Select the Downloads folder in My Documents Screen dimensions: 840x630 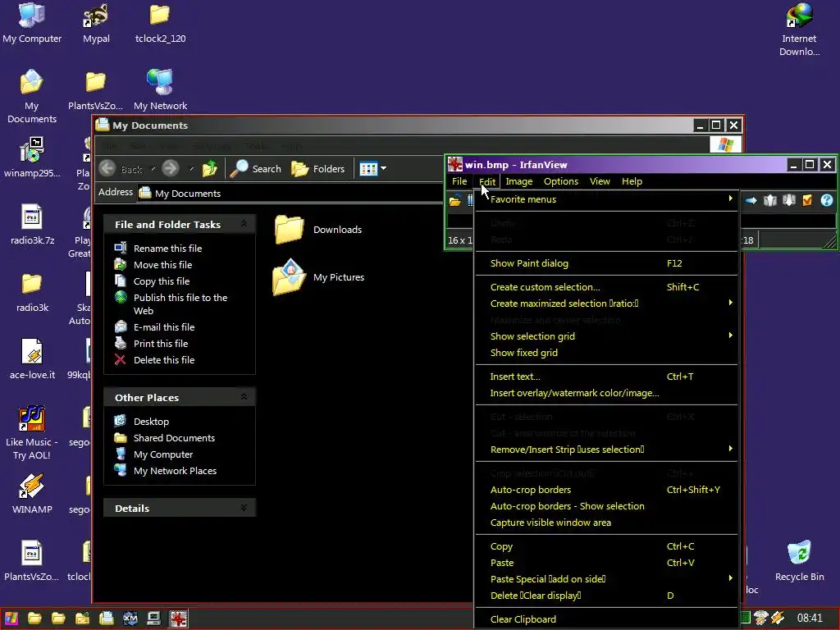(x=318, y=230)
